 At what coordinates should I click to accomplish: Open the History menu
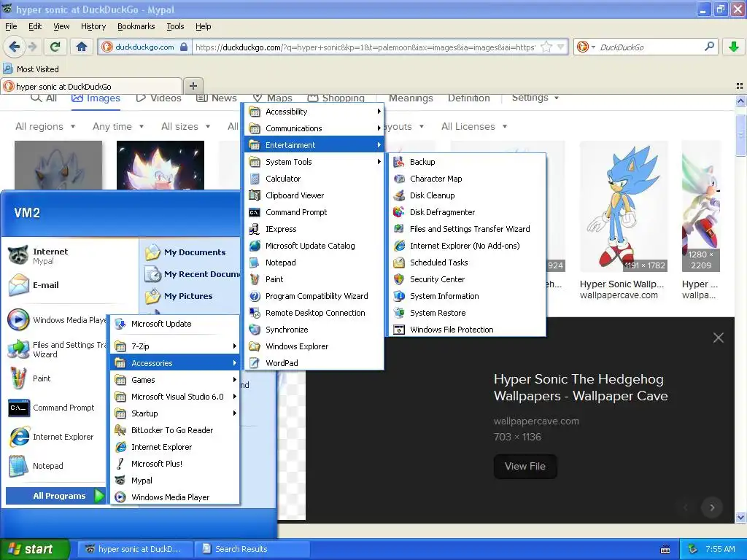pyautogui.click(x=93, y=26)
